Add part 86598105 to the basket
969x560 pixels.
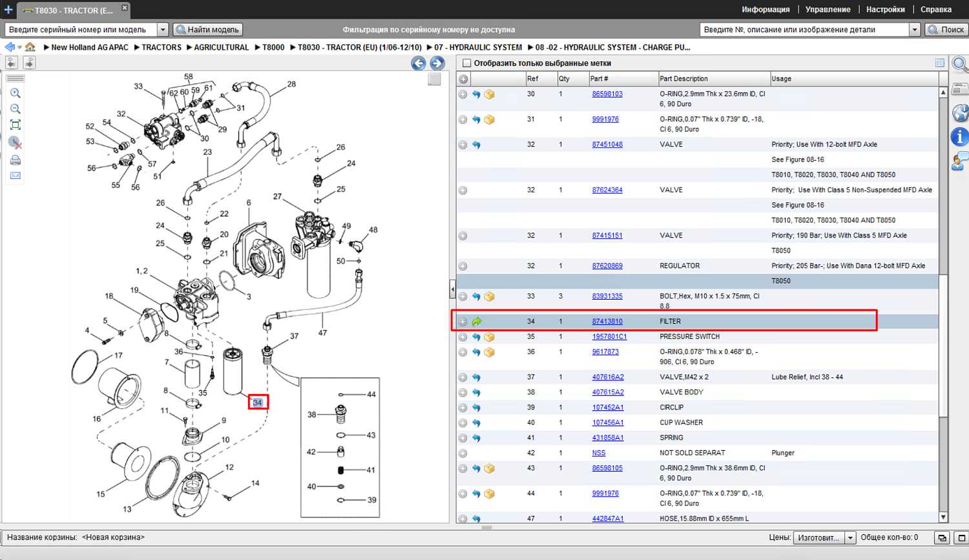point(490,468)
